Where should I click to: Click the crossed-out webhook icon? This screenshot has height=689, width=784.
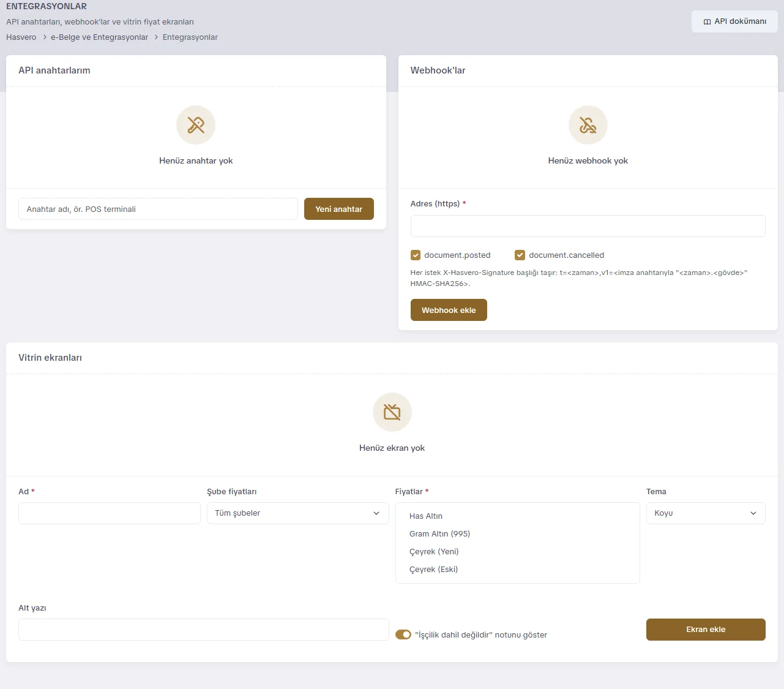click(588, 125)
